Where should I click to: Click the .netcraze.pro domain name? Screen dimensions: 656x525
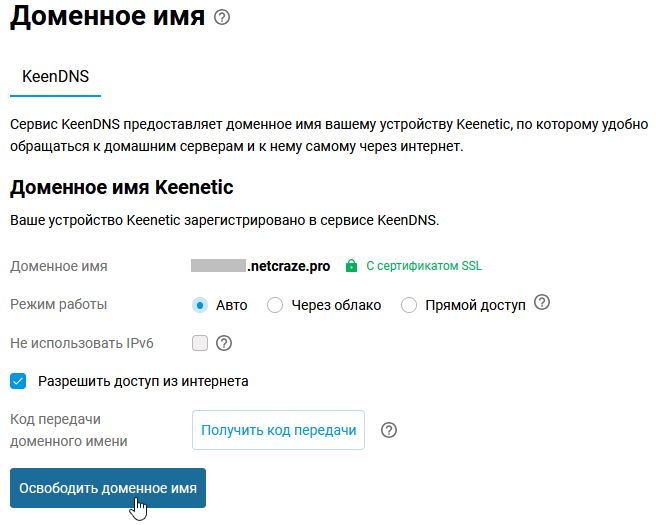[x=288, y=267]
